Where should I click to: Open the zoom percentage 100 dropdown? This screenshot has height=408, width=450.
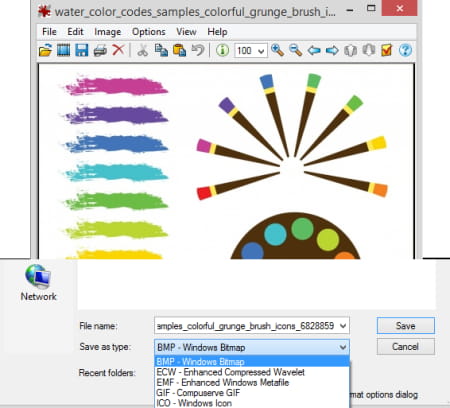click(261, 51)
